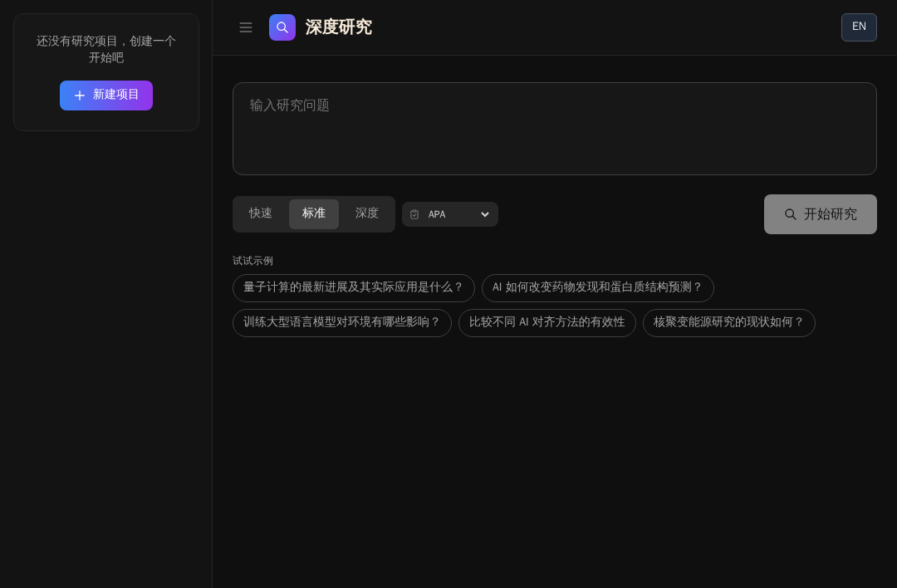Click the 深度研究 title text
The height and width of the screenshot is (588, 897).
pyautogui.click(x=339, y=27)
